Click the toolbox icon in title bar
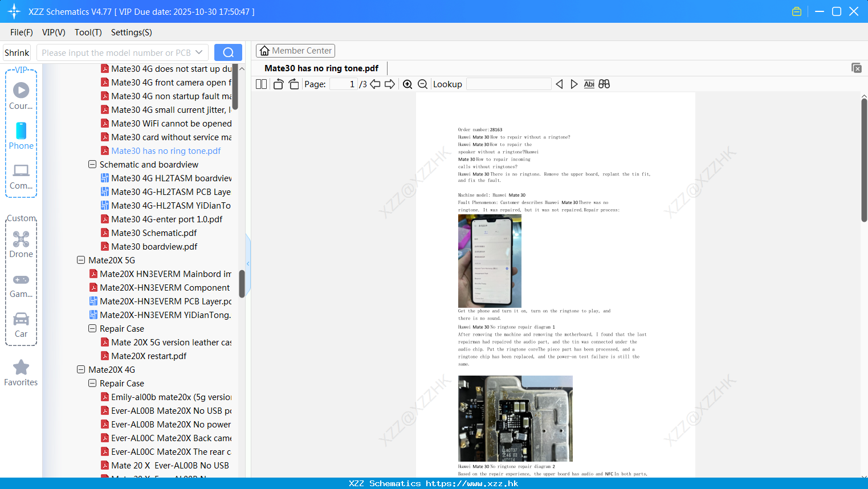Screen dimensions: 868x489 [x=797, y=11]
